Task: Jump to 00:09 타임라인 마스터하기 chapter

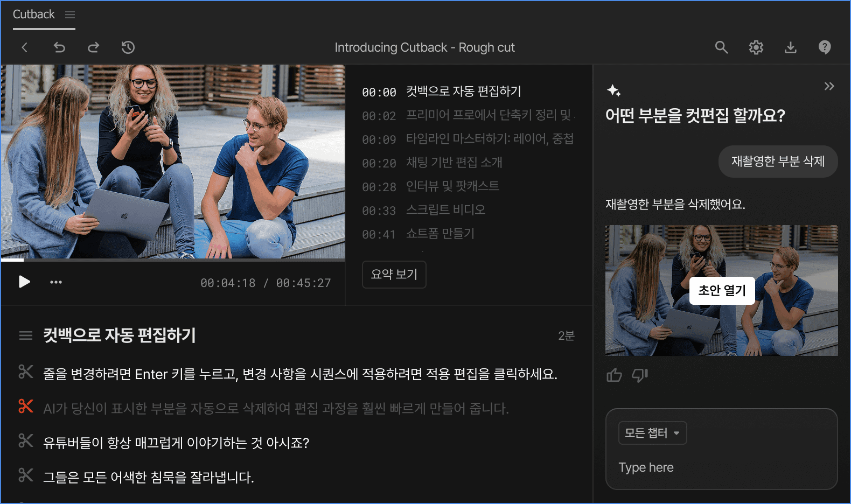Action: 468,139
